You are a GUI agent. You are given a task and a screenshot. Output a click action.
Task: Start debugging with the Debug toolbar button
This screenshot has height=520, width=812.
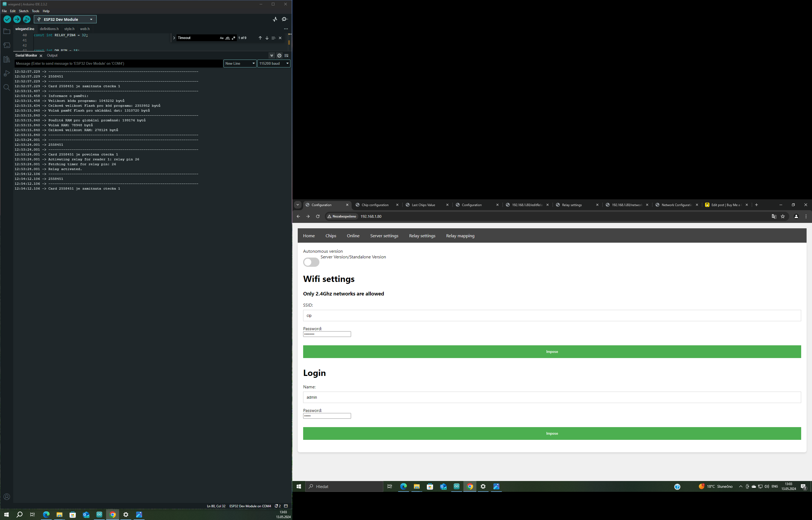tap(27, 19)
